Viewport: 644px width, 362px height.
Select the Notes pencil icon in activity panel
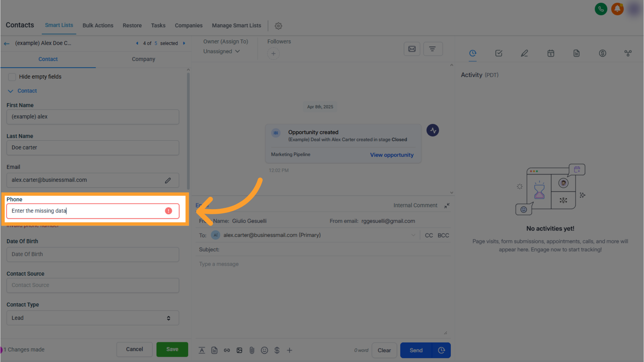pyautogui.click(x=524, y=53)
